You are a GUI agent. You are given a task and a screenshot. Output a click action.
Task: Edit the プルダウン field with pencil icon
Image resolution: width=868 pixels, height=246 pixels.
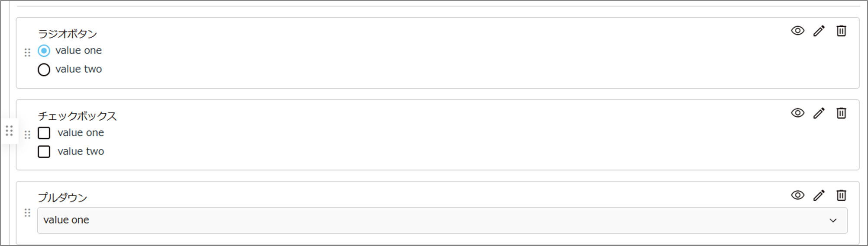point(819,195)
